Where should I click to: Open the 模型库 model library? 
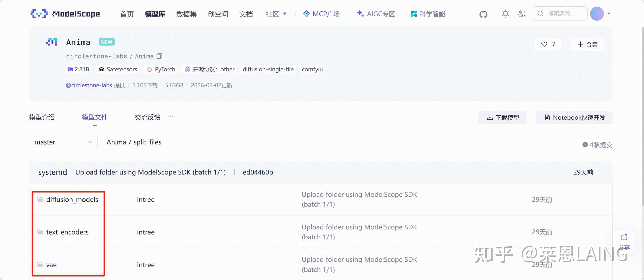(155, 14)
